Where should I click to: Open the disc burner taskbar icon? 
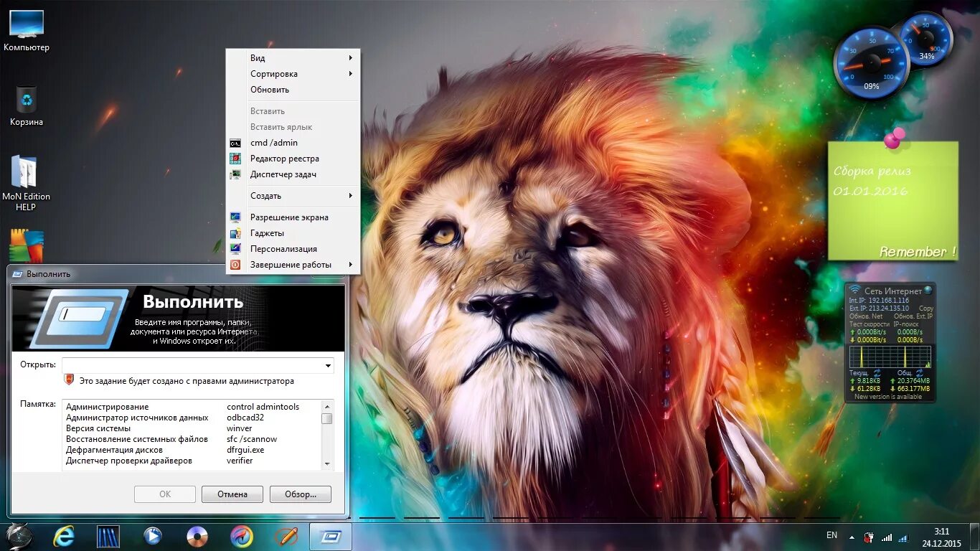(197, 536)
